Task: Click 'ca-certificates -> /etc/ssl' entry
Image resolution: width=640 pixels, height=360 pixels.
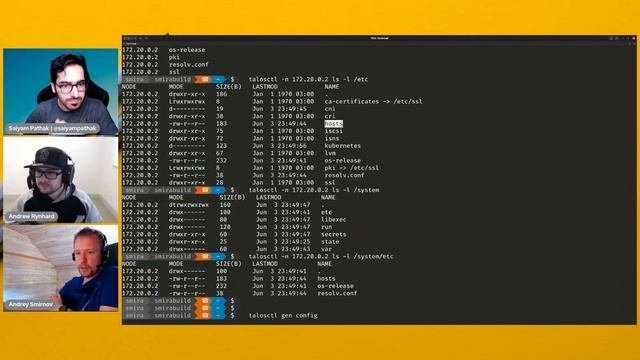Action: [373, 101]
